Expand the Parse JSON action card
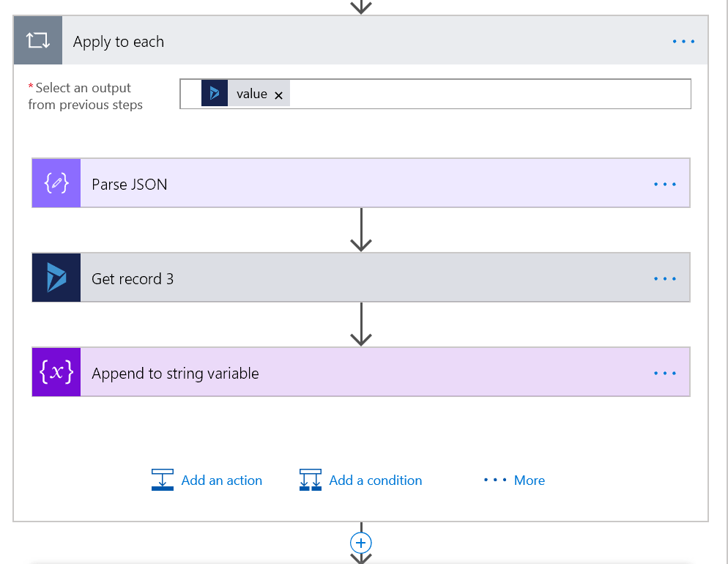The image size is (728, 564). [x=366, y=184]
